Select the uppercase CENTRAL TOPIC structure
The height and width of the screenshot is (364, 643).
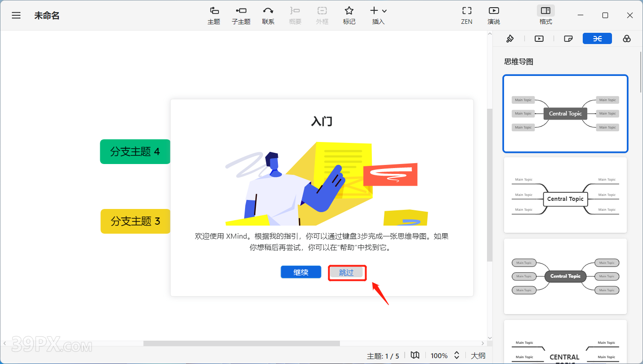(x=565, y=342)
